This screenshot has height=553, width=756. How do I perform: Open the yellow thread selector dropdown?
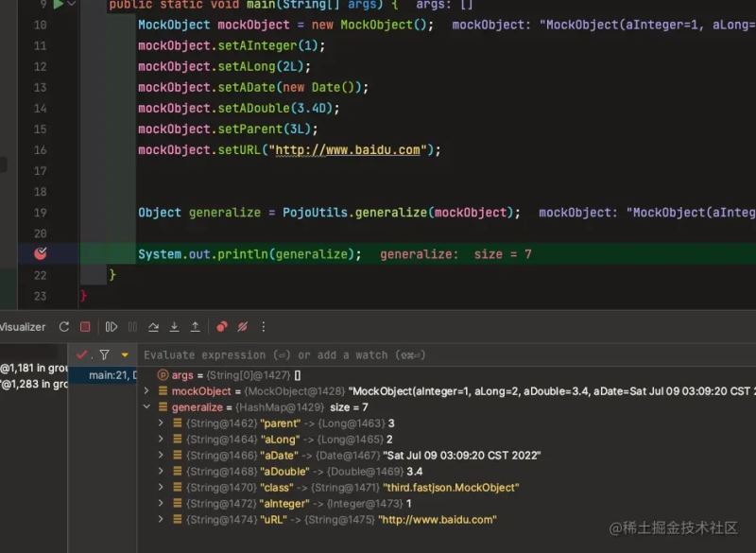pos(125,355)
